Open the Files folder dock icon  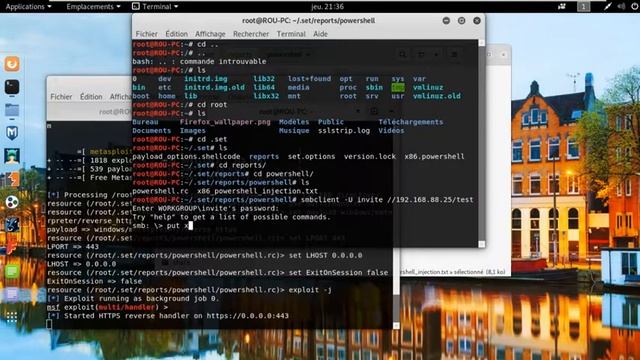[x=12, y=110]
